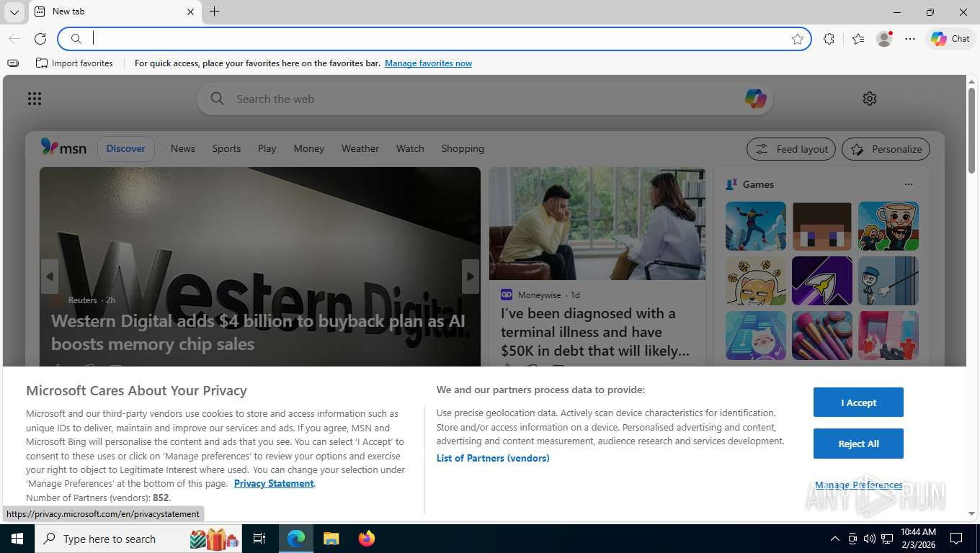The height and width of the screenshot is (553, 980).
Task: Click the Search the web field
Action: pos(484,99)
